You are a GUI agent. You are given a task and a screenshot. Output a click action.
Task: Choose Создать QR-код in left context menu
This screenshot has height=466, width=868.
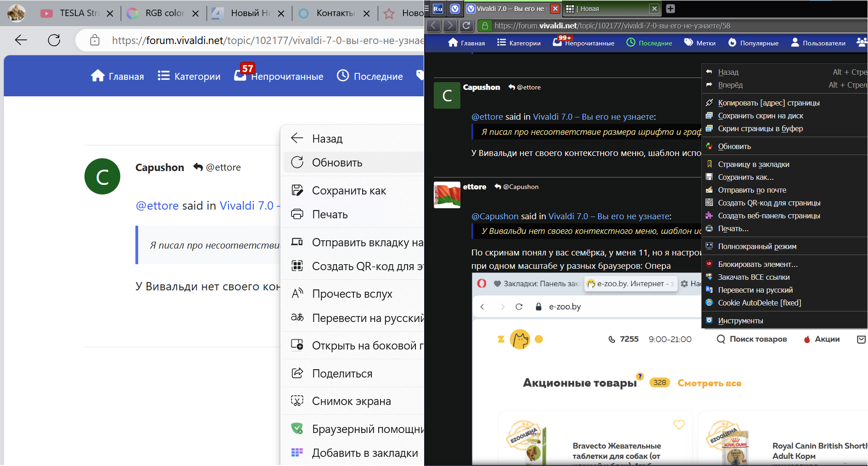353,266
